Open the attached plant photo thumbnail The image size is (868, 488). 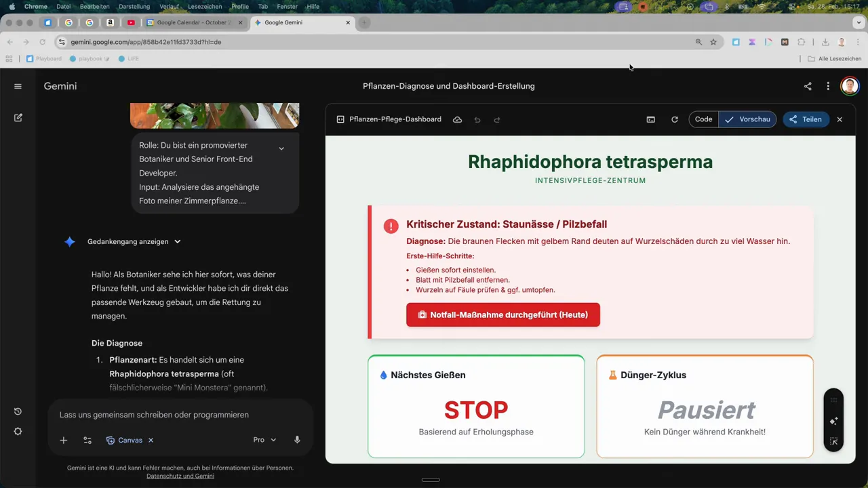(214, 115)
